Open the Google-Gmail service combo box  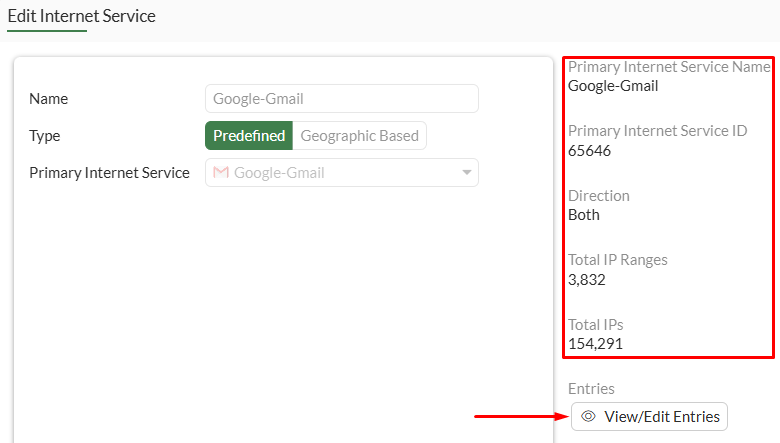tap(341, 172)
